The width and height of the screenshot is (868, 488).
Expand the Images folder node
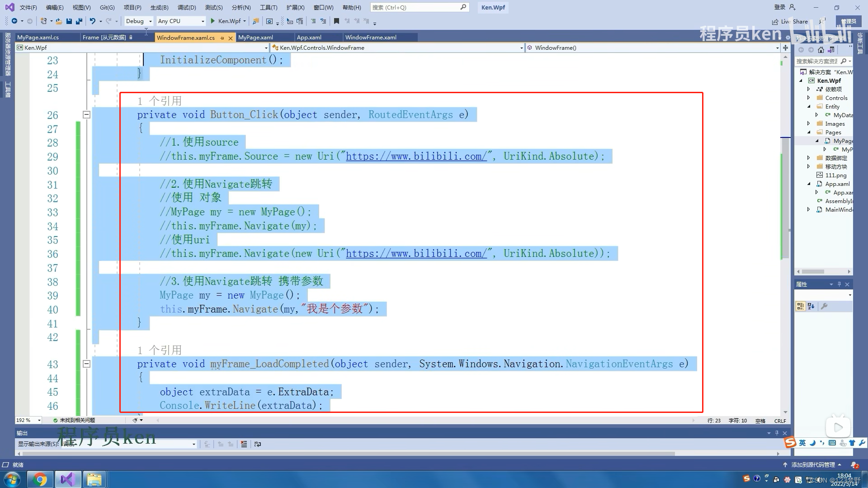pos(809,123)
